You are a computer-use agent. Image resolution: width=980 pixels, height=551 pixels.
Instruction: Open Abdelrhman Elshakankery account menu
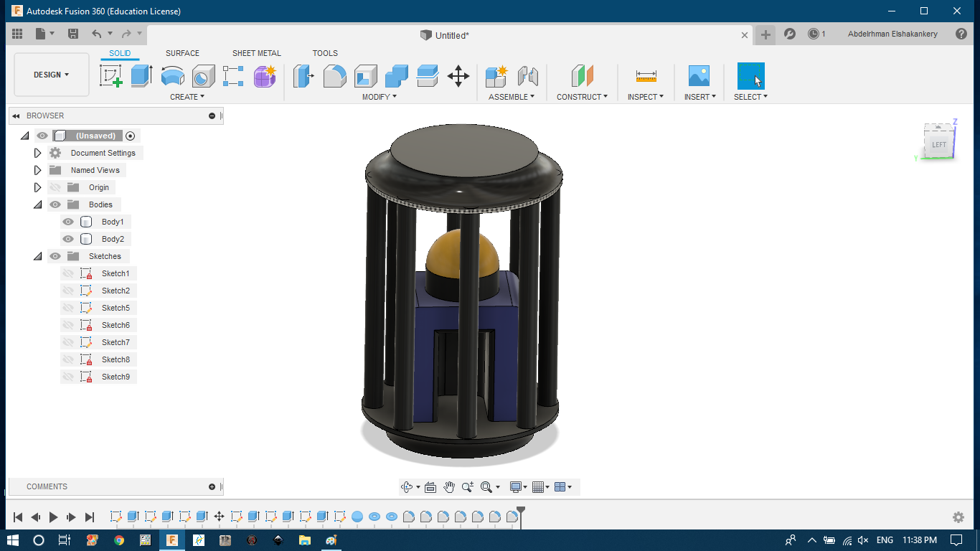(x=892, y=34)
